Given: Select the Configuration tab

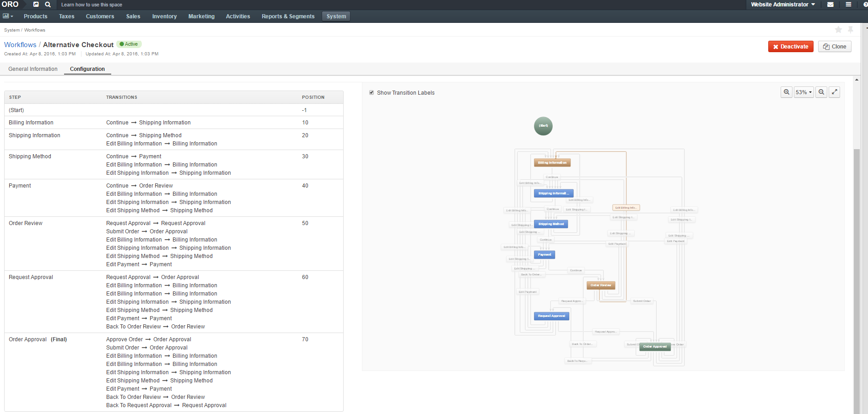Looking at the screenshot, I should tap(87, 69).
